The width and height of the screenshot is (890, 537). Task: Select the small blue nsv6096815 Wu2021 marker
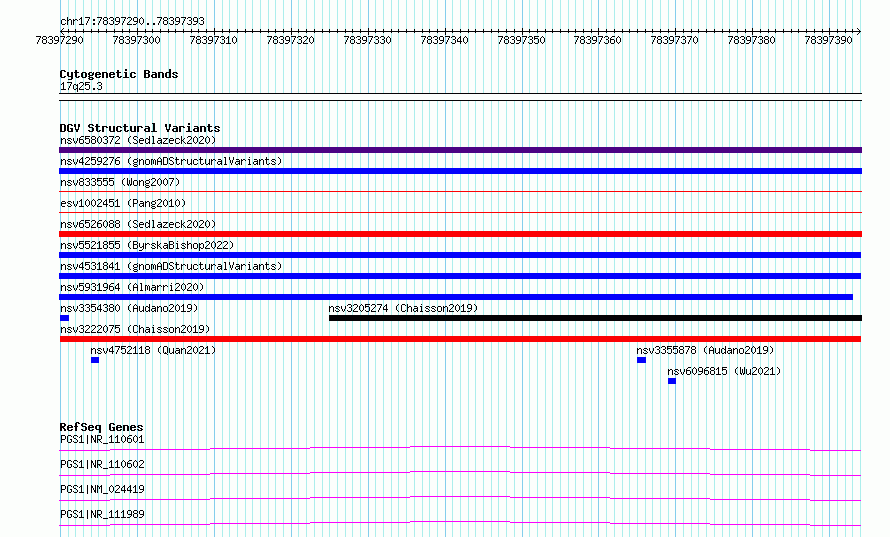tap(672, 381)
